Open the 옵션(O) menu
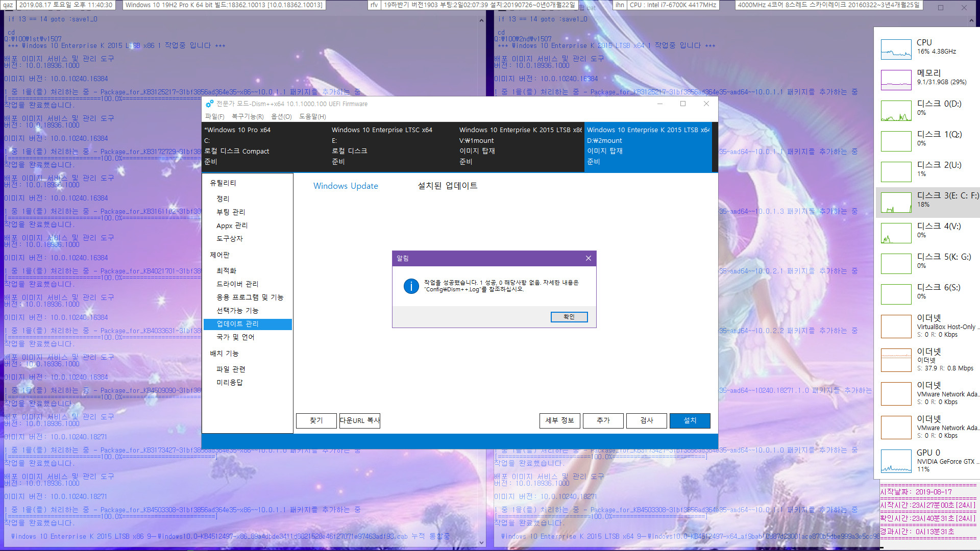980x551 pixels. tap(281, 116)
